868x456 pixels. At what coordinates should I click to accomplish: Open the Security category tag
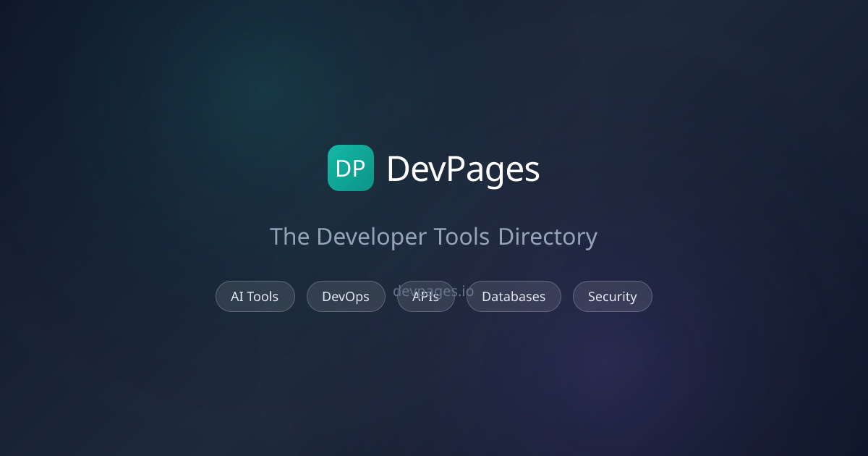[x=612, y=296]
